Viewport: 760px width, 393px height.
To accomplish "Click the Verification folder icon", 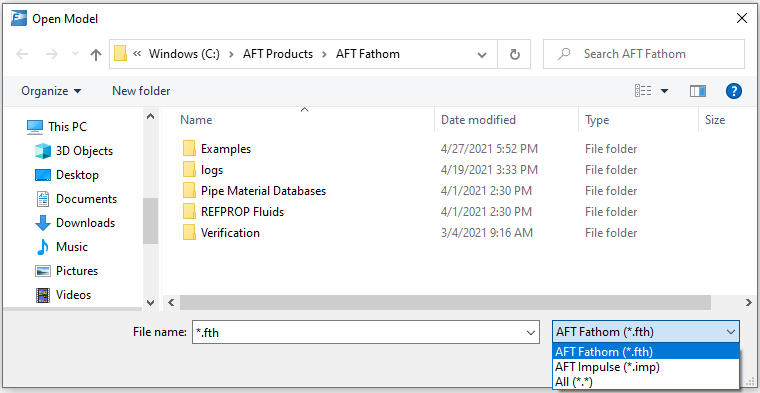I will pyautogui.click(x=190, y=233).
